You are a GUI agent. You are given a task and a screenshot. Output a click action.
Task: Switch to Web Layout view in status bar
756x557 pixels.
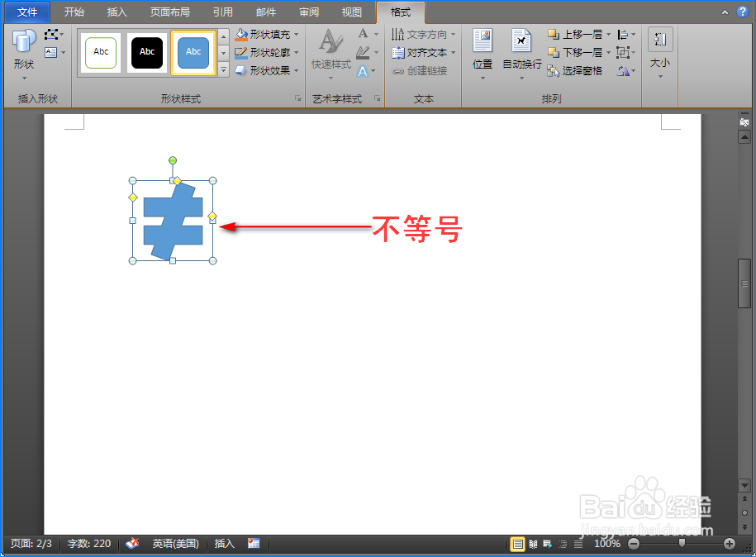546,544
